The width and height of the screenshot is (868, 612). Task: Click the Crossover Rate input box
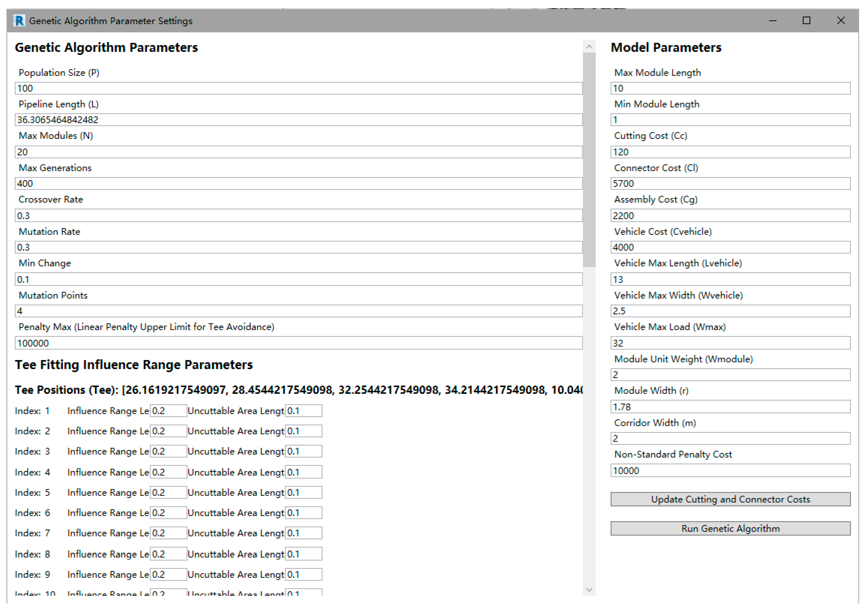298,216
